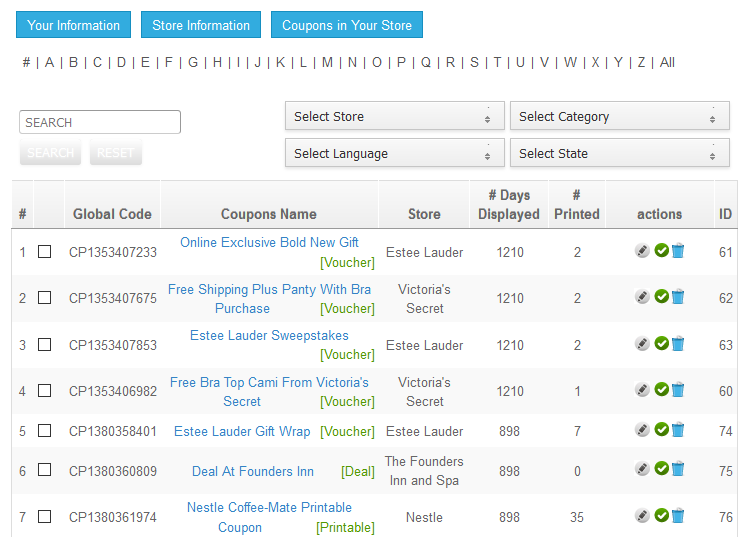Image resolution: width=748 pixels, height=537 pixels.
Task: Filter coupons by letter M
Action: click(x=327, y=62)
